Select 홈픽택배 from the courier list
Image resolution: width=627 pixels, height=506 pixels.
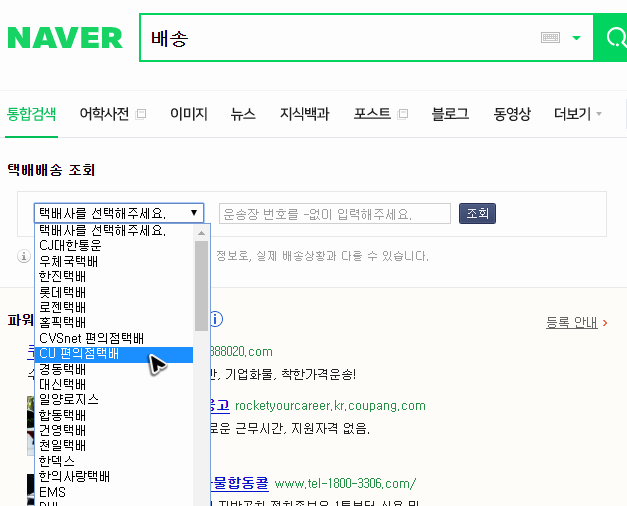tap(114, 322)
